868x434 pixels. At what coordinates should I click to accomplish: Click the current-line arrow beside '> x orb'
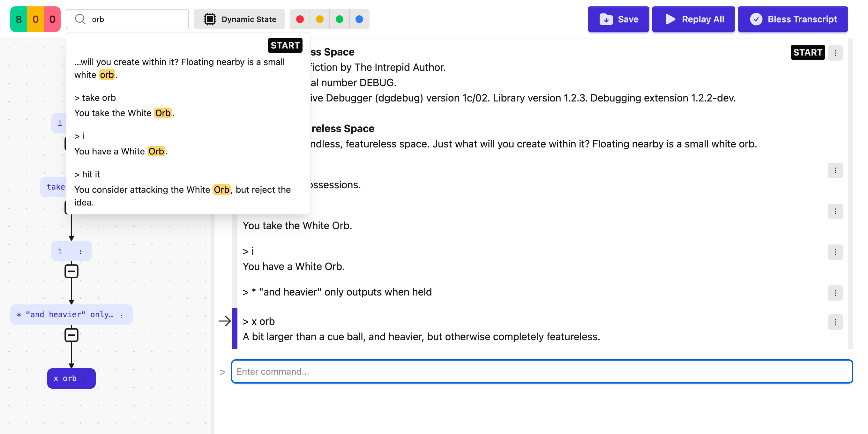(224, 321)
